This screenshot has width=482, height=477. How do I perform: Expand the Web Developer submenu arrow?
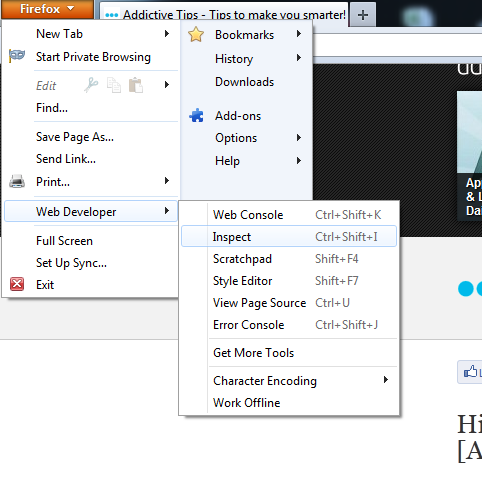pyautogui.click(x=167, y=211)
